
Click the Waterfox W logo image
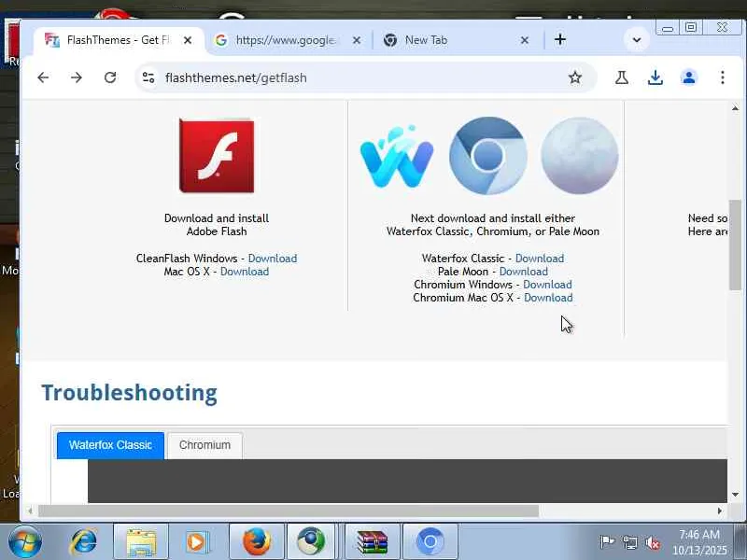click(397, 156)
